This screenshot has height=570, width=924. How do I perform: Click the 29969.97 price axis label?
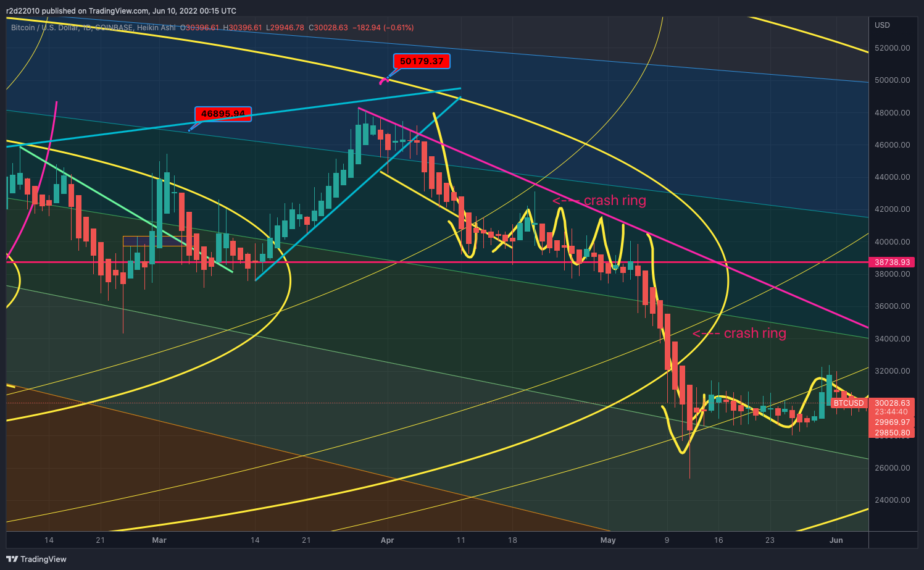(893, 422)
